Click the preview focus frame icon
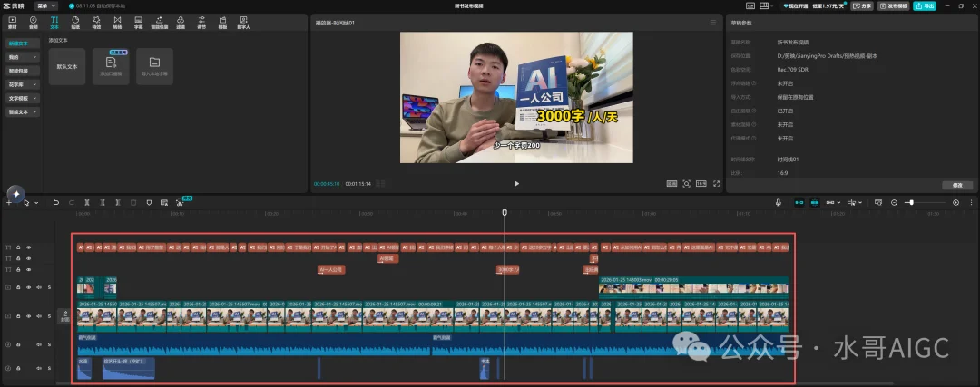Screen dimensions: 980x387 tap(686, 183)
